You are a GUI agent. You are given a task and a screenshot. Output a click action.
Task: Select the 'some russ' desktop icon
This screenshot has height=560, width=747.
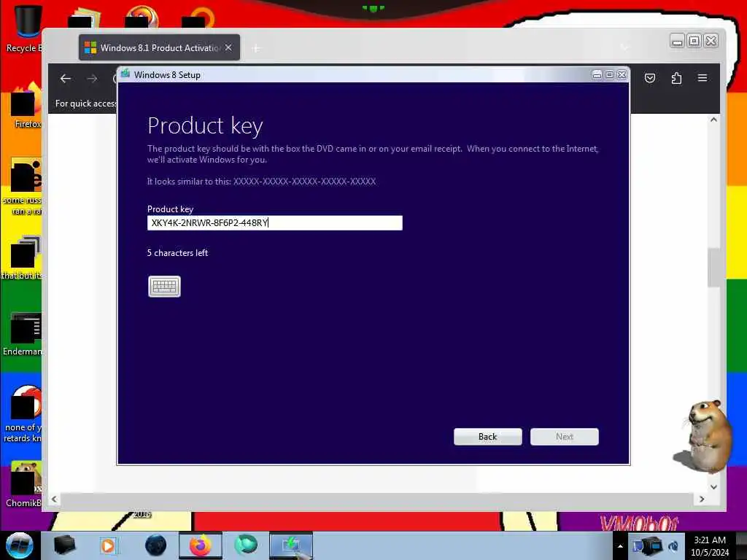coord(24,186)
